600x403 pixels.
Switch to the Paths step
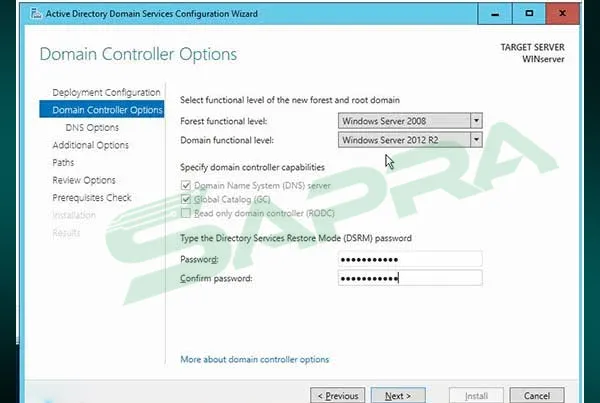63,162
